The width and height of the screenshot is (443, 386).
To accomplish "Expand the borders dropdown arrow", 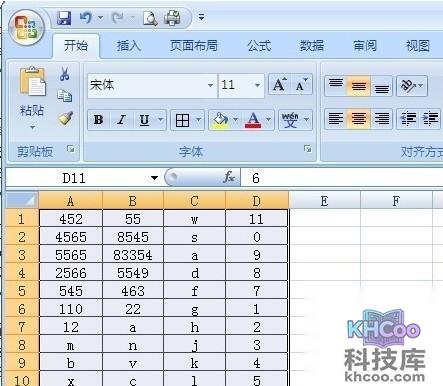I will click(x=198, y=119).
